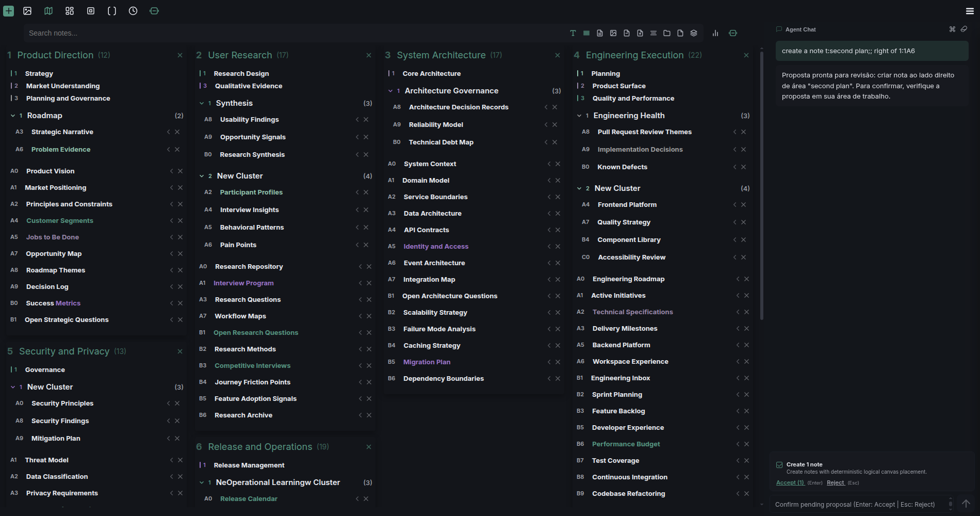The height and width of the screenshot is (516, 980).
Task: Toggle the agent robot icon in top toolbar
Action: [x=154, y=11]
